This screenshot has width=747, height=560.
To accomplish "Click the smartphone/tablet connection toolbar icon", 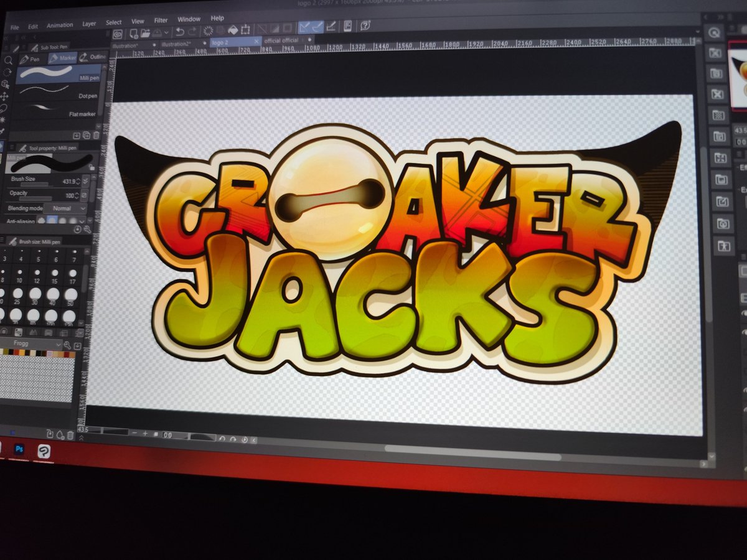I will (x=347, y=26).
